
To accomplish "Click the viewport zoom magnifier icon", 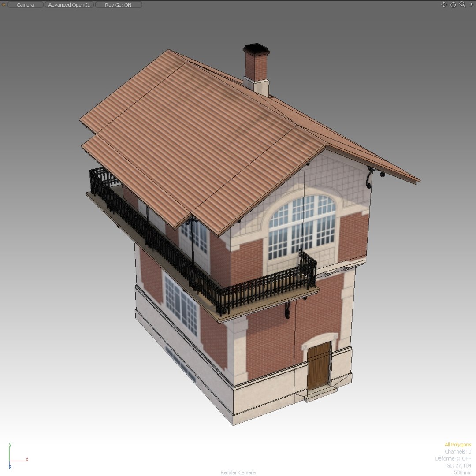I will click(x=462, y=4).
